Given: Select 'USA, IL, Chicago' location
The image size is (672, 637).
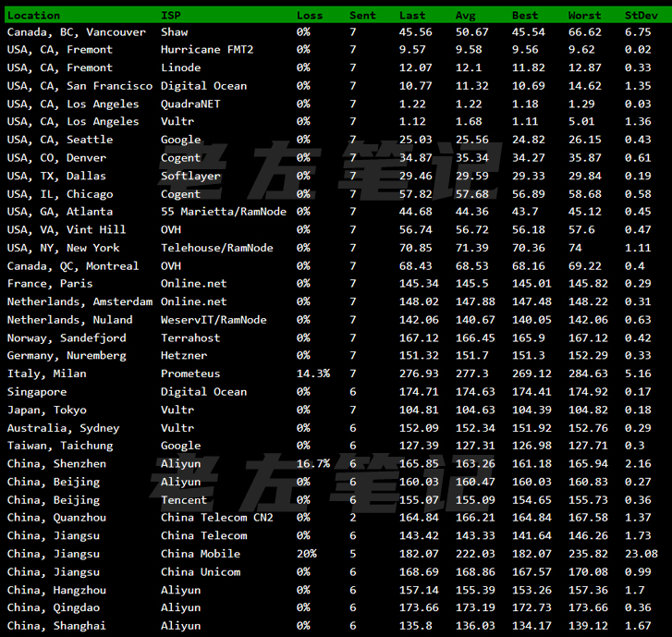Looking at the screenshot, I should (60, 195).
